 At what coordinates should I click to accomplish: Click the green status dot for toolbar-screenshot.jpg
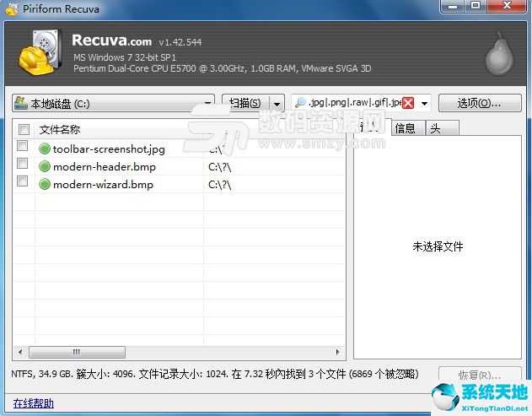pyautogui.click(x=45, y=149)
